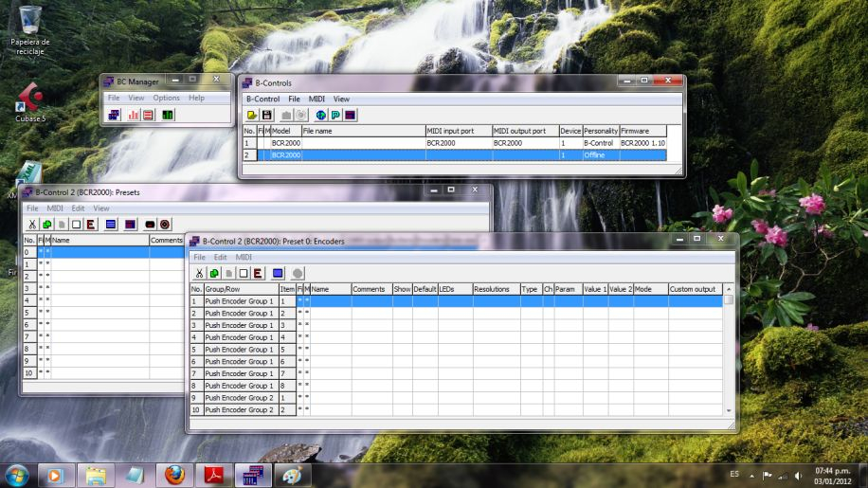868x488 pixels.
Task: Open the B-Control menu in B-Controls window
Action: [262, 99]
